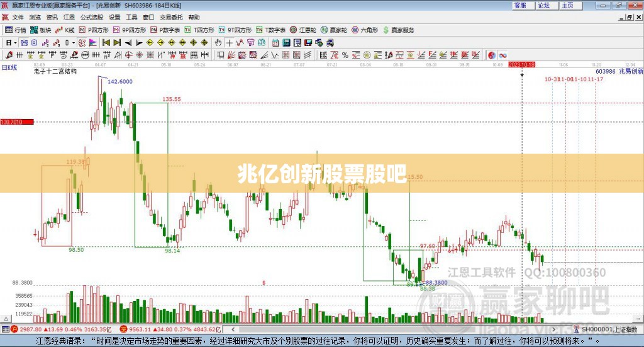Open the 江恩 menu

tap(69, 17)
